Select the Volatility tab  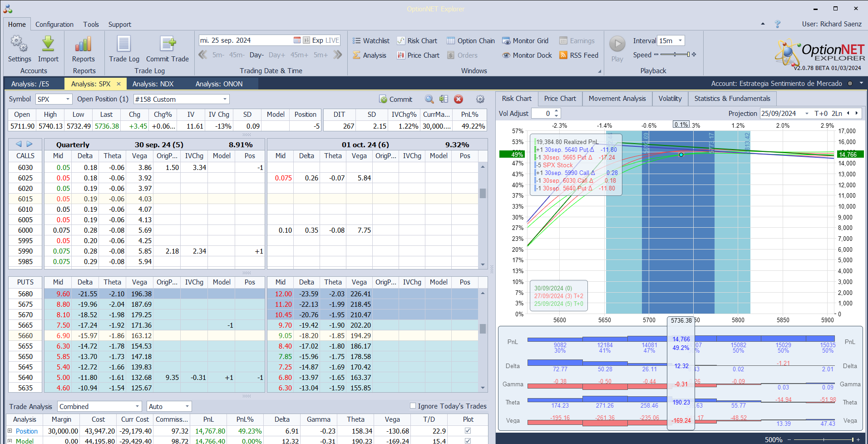(670, 99)
